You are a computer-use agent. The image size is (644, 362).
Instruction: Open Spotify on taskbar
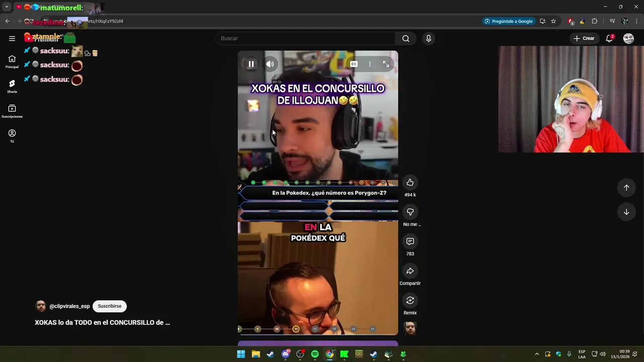pos(315,354)
